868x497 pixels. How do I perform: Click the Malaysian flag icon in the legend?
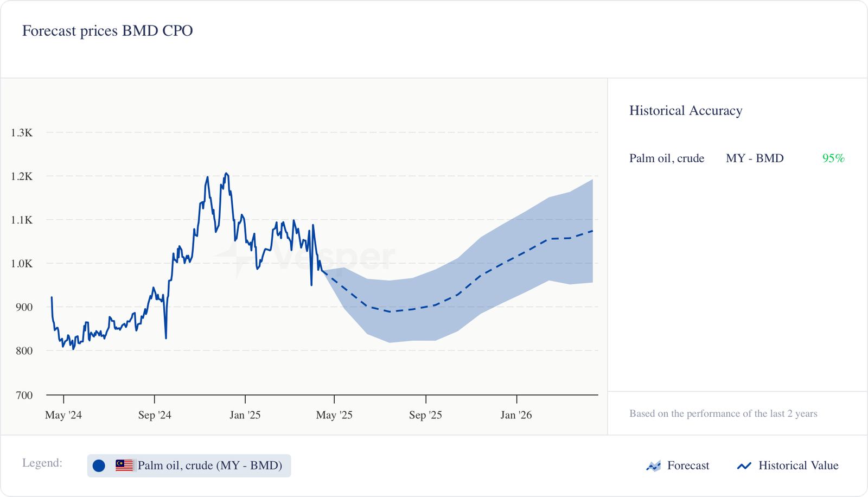pos(124,466)
